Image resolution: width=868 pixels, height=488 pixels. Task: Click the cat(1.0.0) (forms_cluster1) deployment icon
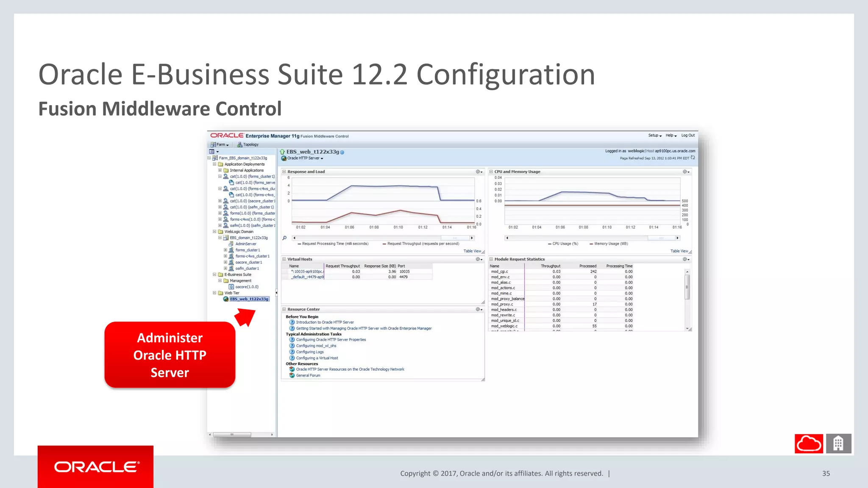pyautogui.click(x=226, y=176)
